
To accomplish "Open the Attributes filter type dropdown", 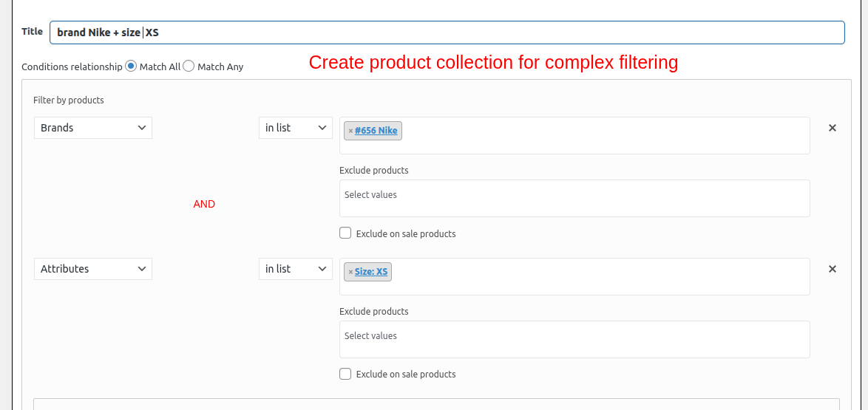I will [93, 269].
